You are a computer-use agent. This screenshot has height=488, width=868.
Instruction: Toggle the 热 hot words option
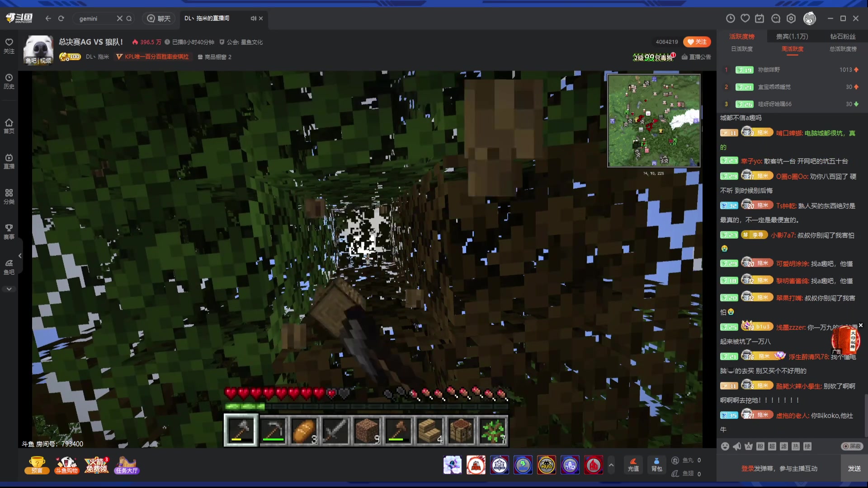796,446
